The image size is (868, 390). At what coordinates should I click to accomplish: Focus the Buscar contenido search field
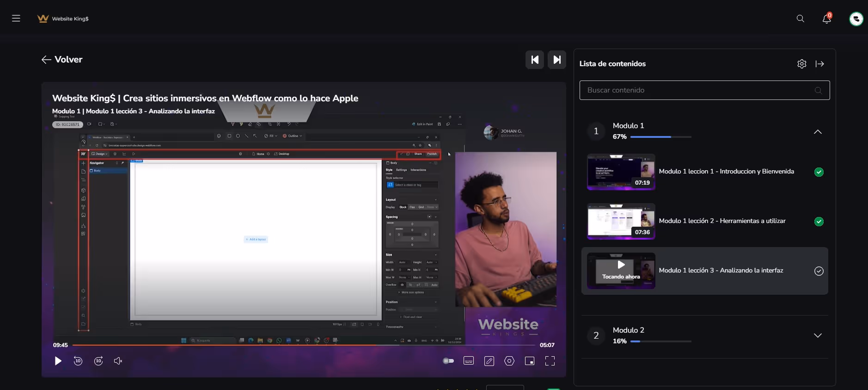705,90
